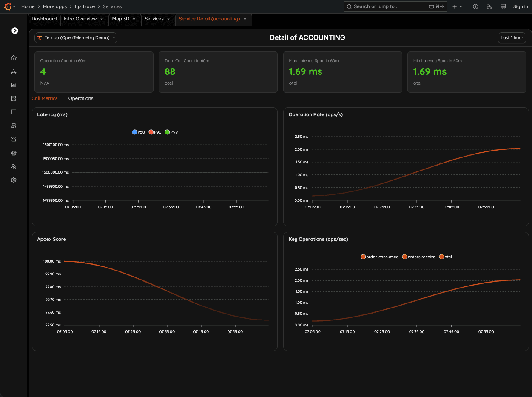Click the P50 blue color dot in legend

tap(134, 132)
